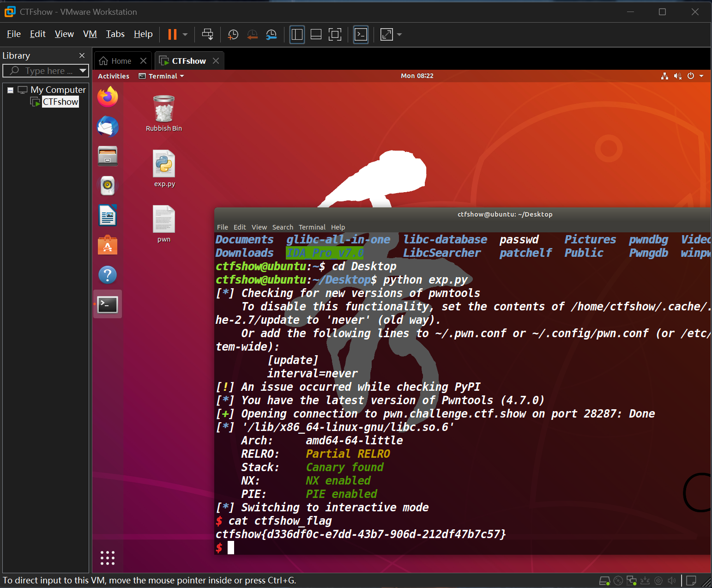This screenshot has height=588, width=712.
Task: Click the USB controller status bar icon
Action: (645, 581)
